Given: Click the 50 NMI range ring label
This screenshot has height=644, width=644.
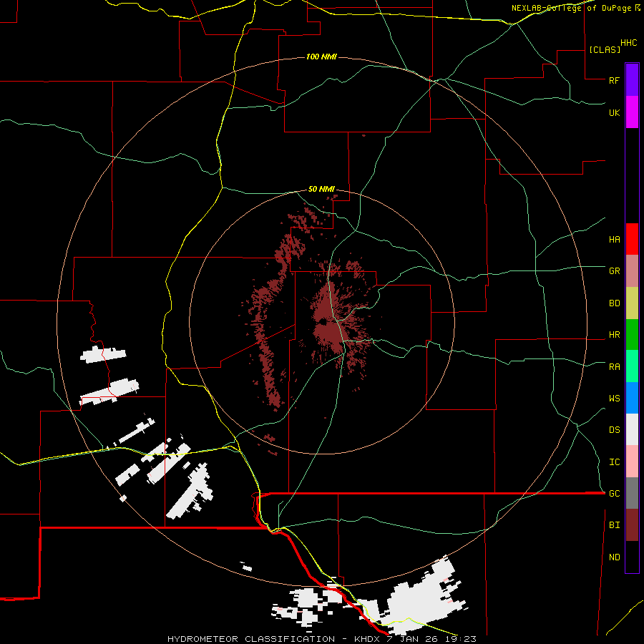Looking at the screenshot, I should tap(321, 189).
